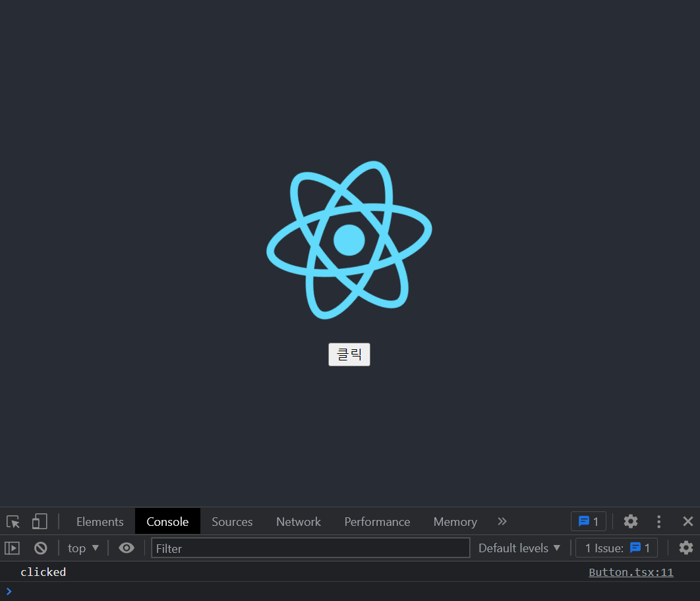The image size is (700, 601).
Task: Focus the console prompt input
Action: [350, 592]
